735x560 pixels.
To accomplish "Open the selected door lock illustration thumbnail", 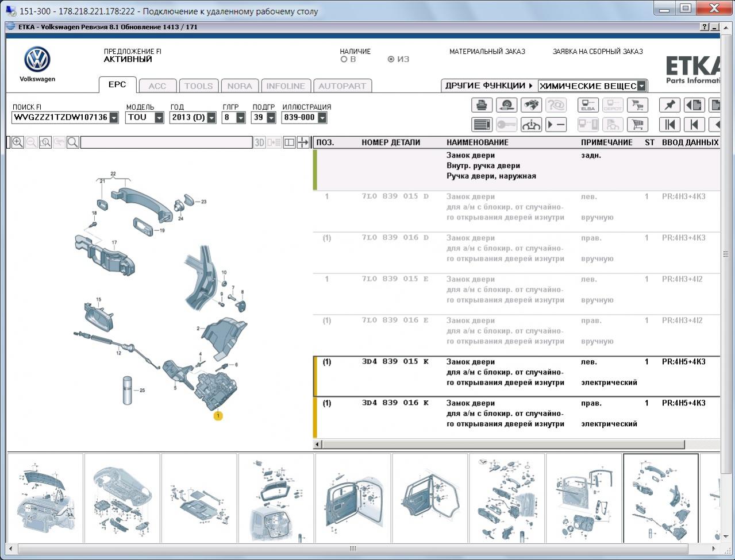I will [661, 498].
